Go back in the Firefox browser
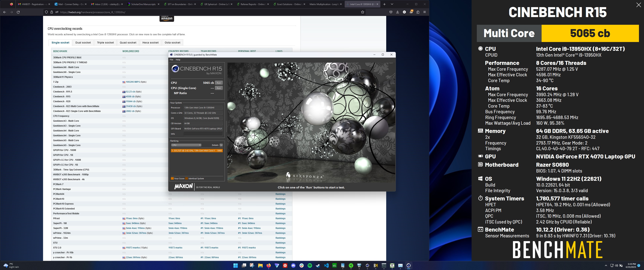Screen dimensions: 644x270 [4, 12]
